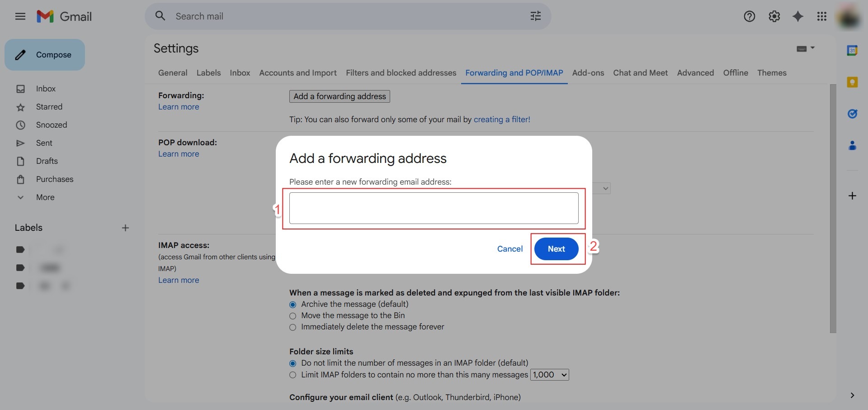The height and width of the screenshot is (410, 868).
Task: Expand the More sidebar section
Action: tap(45, 197)
